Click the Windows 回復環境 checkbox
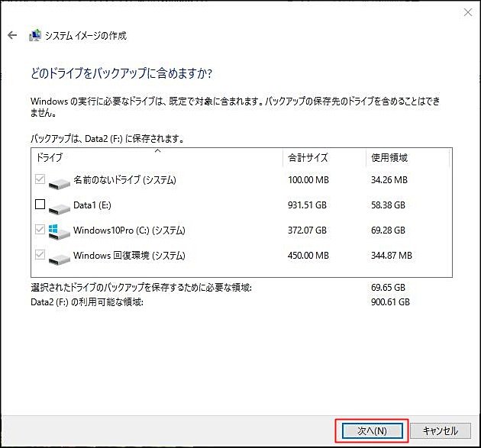Viewport: 481px width, 448px height. point(40,254)
